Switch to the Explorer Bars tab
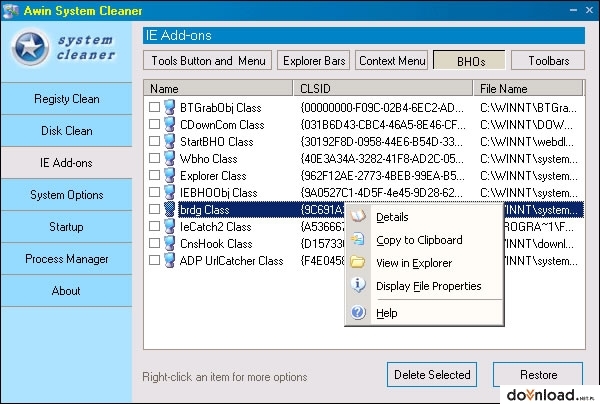Viewport: 600px width, 404px height. (x=314, y=60)
